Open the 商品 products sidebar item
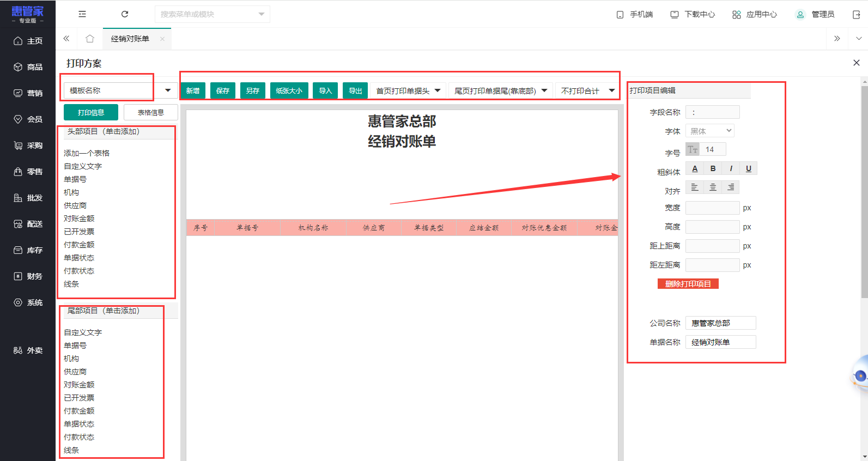Viewport: 868px width, 461px height. [28, 67]
